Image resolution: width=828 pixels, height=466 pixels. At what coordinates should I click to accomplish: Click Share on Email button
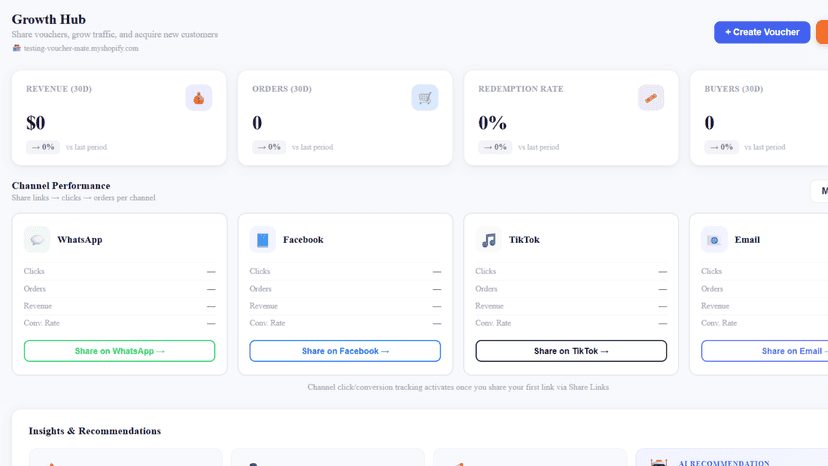[x=765, y=351]
